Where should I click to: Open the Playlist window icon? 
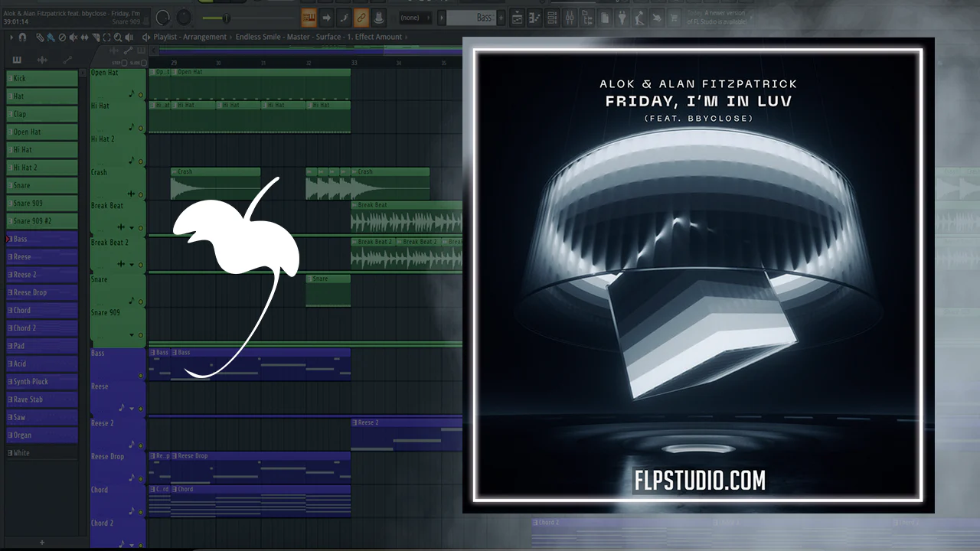(518, 17)
